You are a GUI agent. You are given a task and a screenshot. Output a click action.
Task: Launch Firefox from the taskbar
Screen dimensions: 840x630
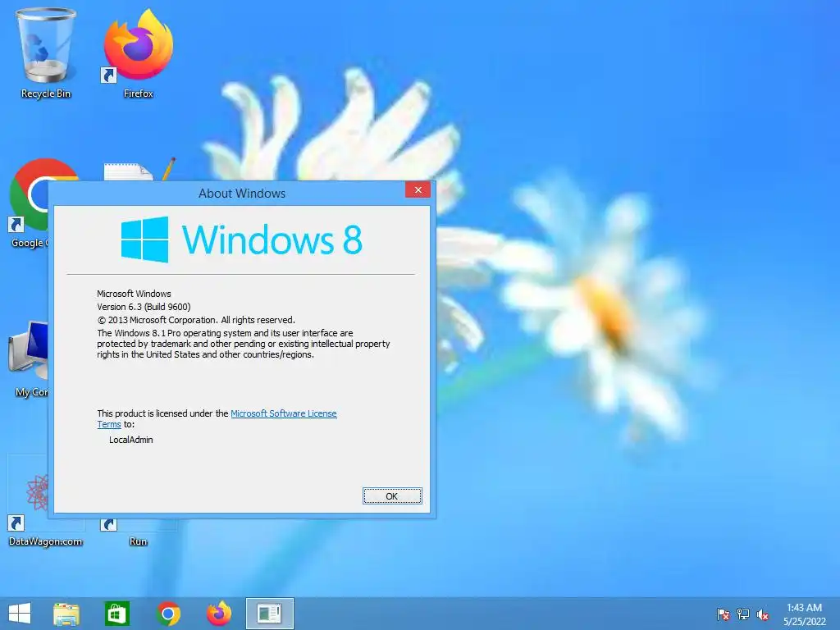tap(219, 614)
